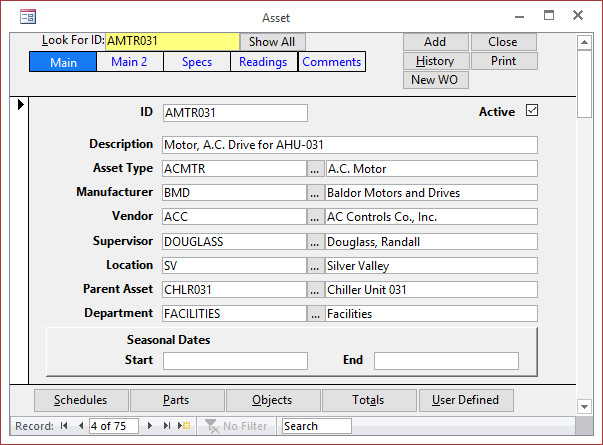Toggle the Active checkbox
Viewport: 603px width, 445px height.
point(532,111)
